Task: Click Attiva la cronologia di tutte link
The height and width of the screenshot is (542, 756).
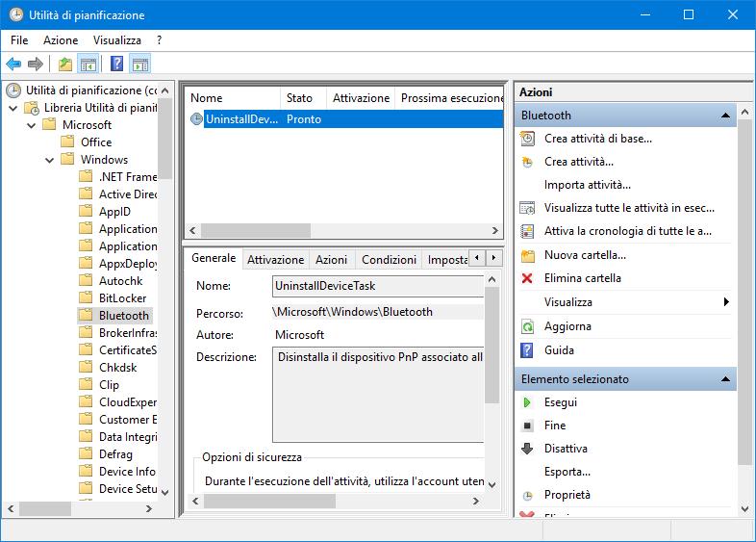Action: [628, 231]
